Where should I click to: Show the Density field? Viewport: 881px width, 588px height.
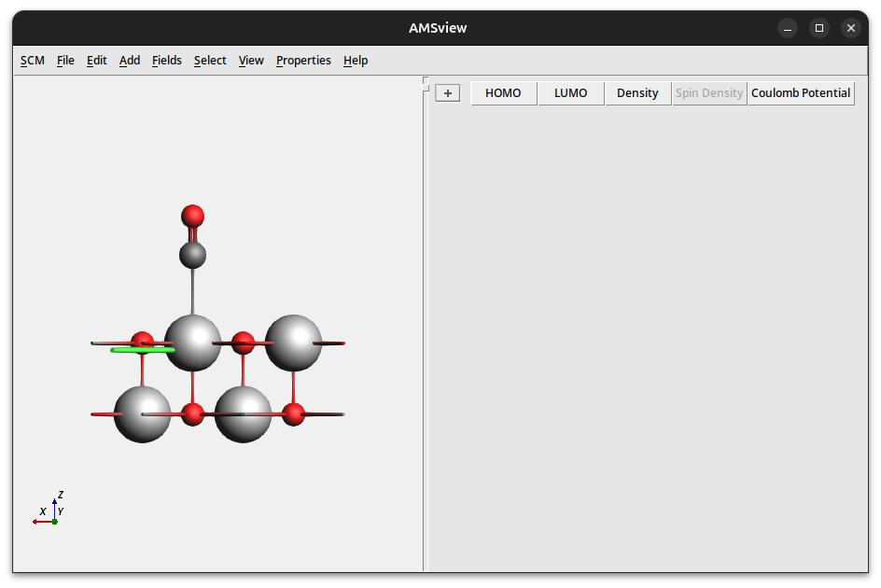(x=637, y=93)
